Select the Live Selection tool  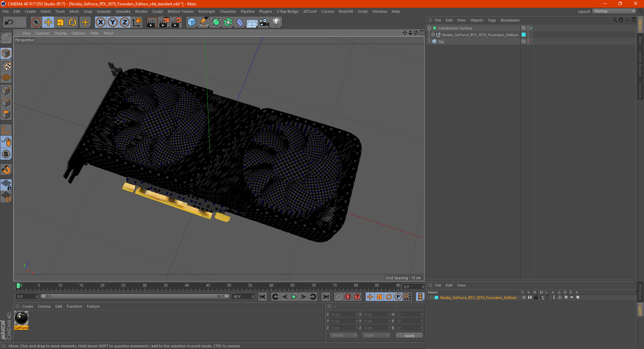coord(36,22)
